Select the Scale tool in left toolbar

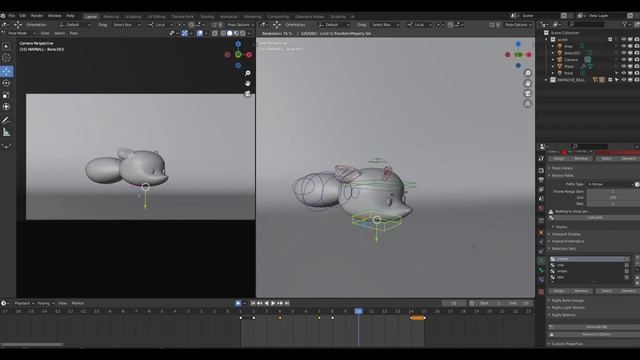click(6, 95)
